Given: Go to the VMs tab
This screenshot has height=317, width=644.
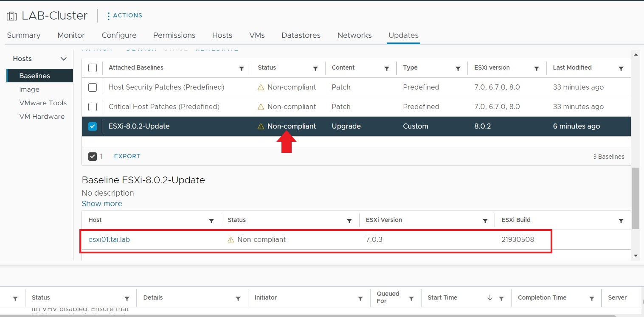Looking at the screenshot, I should pyautogui.click(x=257, y=35).
